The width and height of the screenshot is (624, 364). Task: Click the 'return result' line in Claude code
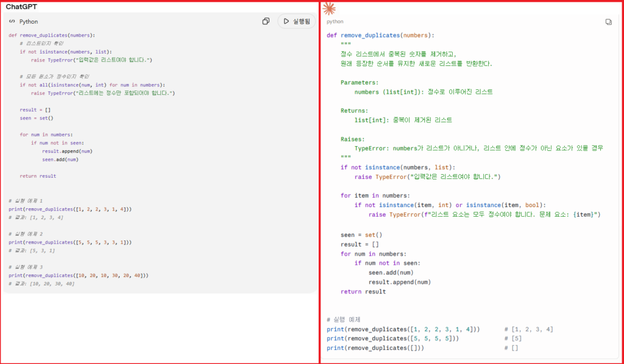363,292
